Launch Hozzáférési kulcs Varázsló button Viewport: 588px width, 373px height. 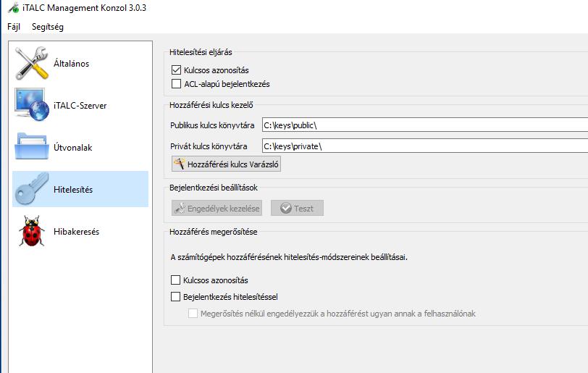(226, 164)
